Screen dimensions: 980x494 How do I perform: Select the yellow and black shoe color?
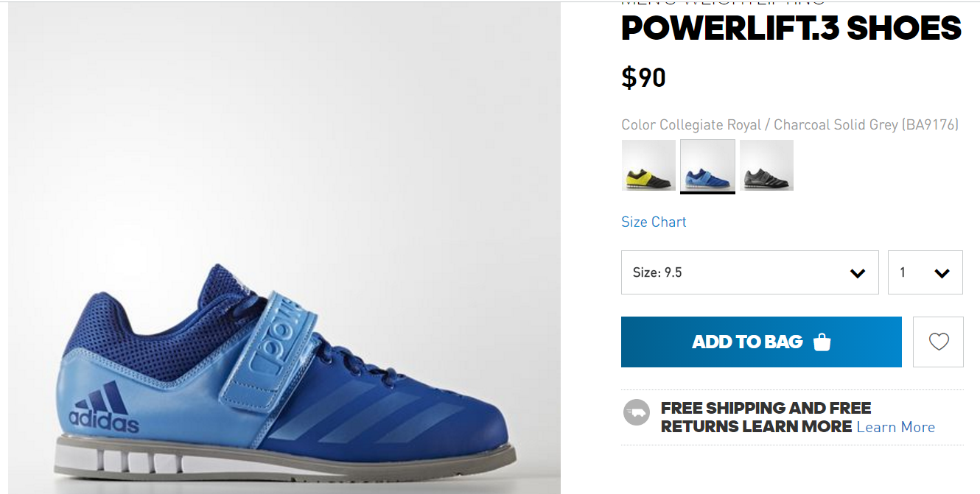(x=648, y=166)
